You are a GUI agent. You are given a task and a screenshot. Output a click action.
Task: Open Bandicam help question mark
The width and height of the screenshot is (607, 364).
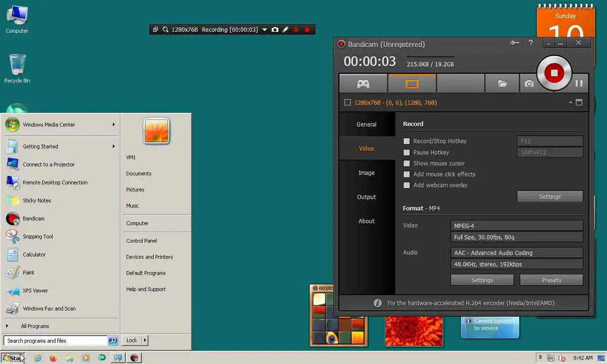point(531,43)
